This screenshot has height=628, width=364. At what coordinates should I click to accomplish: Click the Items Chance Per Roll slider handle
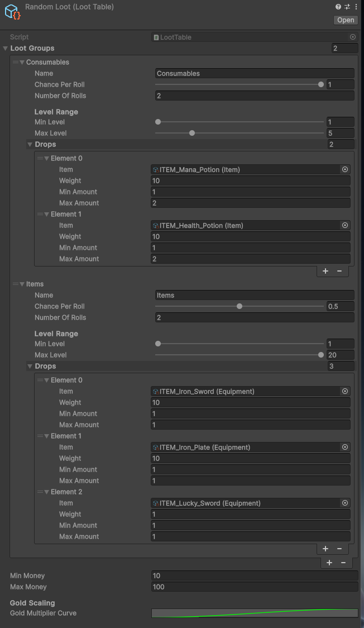[x=240, y=306]
